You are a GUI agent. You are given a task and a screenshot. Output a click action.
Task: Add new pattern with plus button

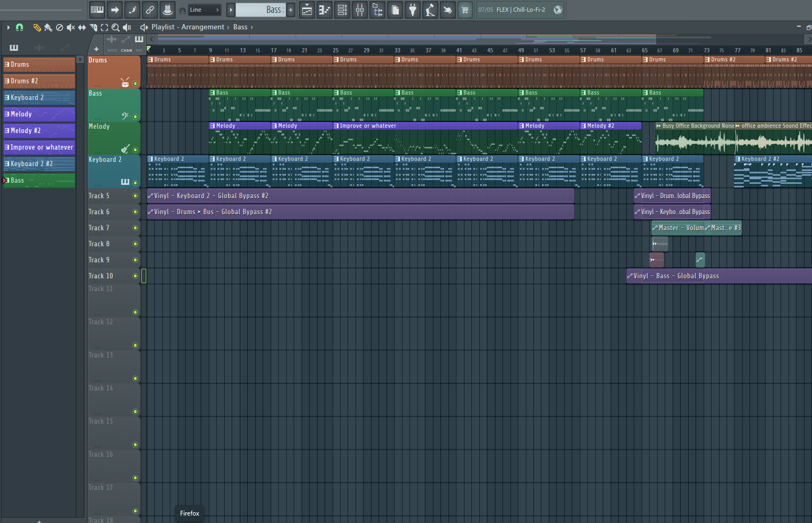coord(291,10)
